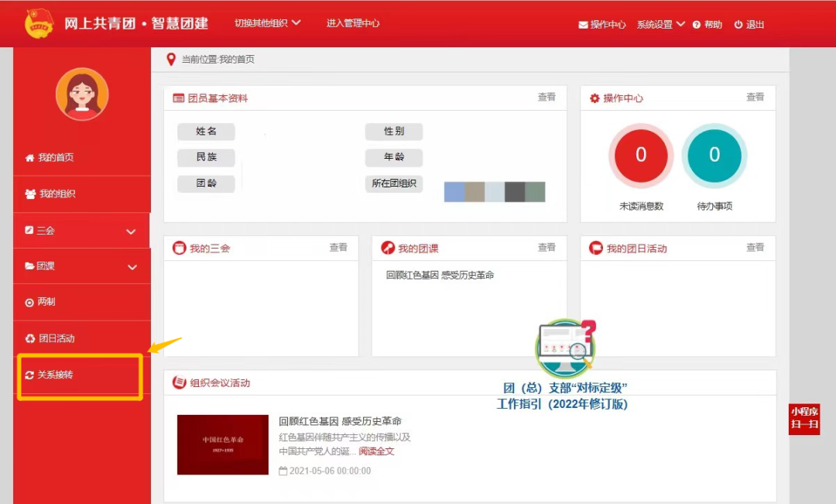Click the 退出 logout power icon
This screenshot has height=504, width=836.
coord(738,25)
